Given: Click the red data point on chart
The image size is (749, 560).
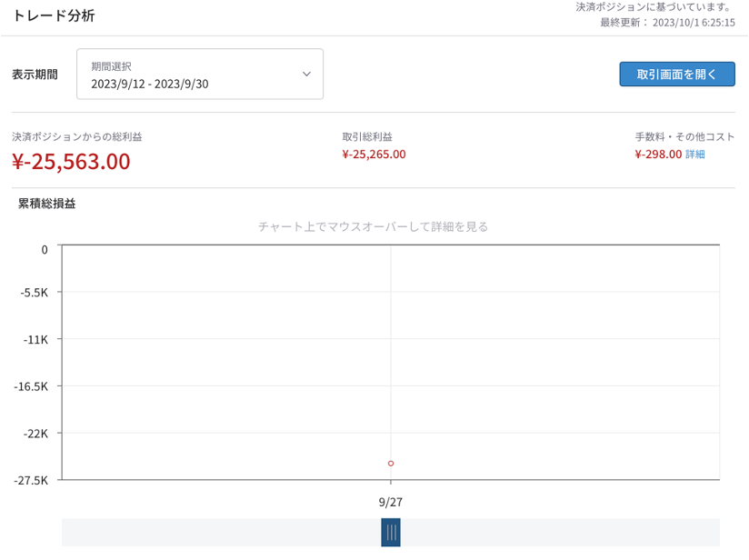Looking at the screenshot, I should [391, 464].
